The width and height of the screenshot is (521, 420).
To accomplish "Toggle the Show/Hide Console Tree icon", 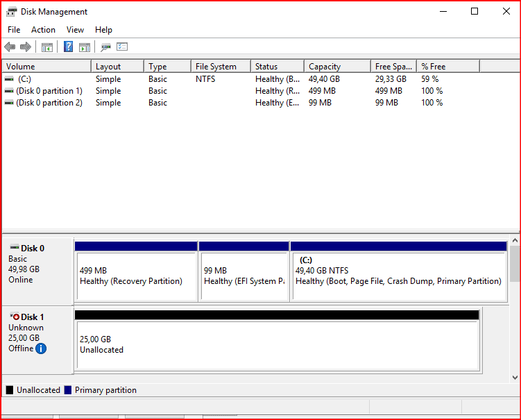I will pyautogui.click(x=47, y=47).
